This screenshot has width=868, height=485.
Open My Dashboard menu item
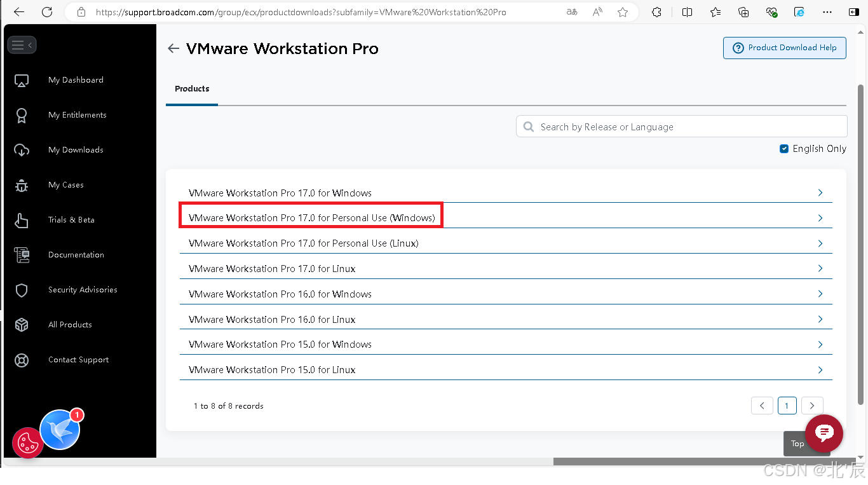click(x=76, y=80)
